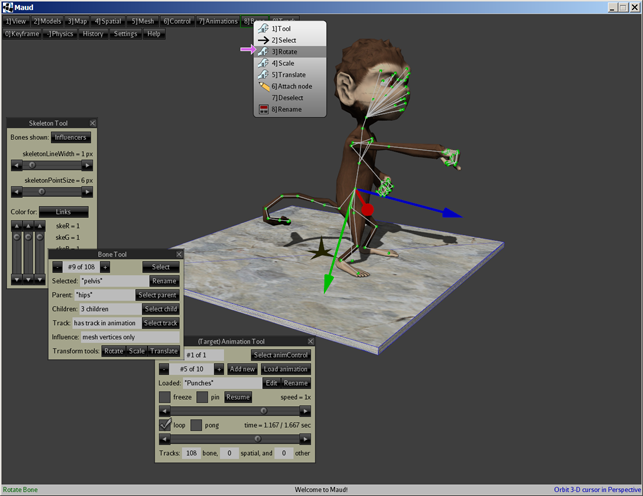Go to previous bone with minus button

point(57,267)
